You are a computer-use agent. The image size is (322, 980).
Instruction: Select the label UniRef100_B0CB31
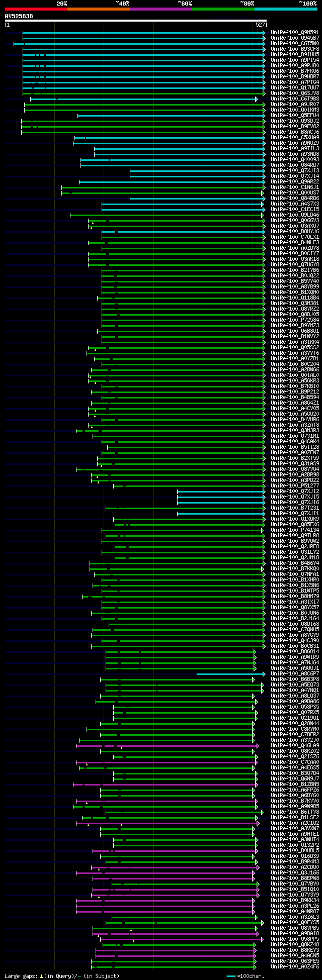295,646
